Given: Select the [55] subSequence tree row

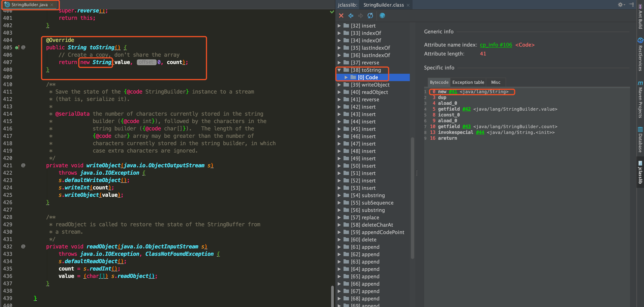Looking at the screenshot, I should point(372,203).
